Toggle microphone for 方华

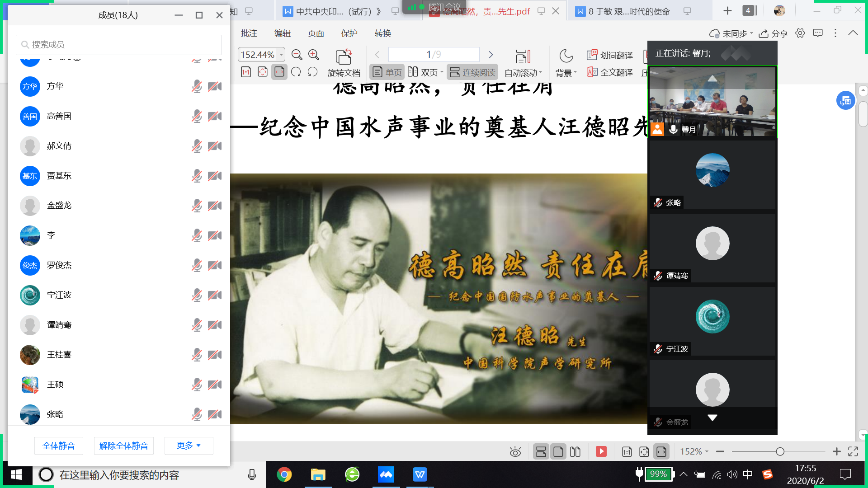(x=196, y=86)
